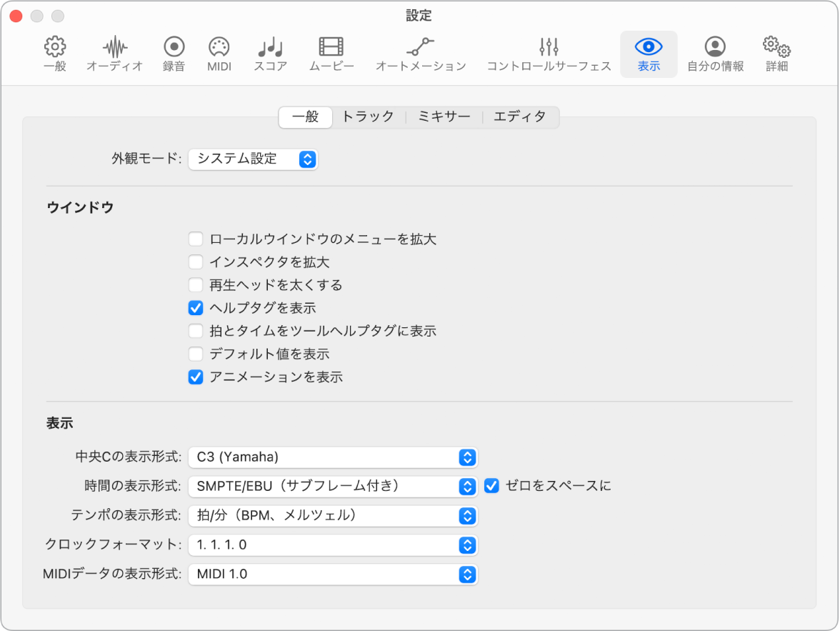Click the 詳細 settings gear icon
The height and width of the screenshot is (631, 840).
click(x=776, y=54)
